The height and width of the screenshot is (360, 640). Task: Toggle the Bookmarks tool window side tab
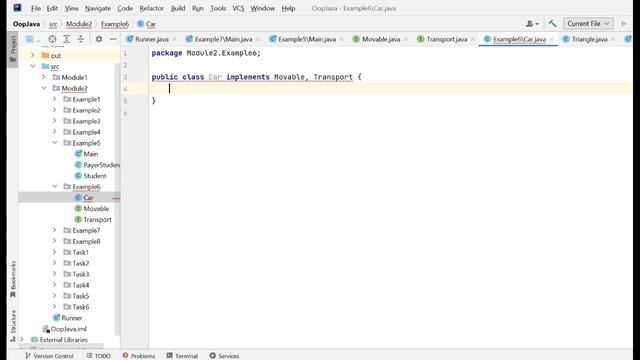[13, 280]
